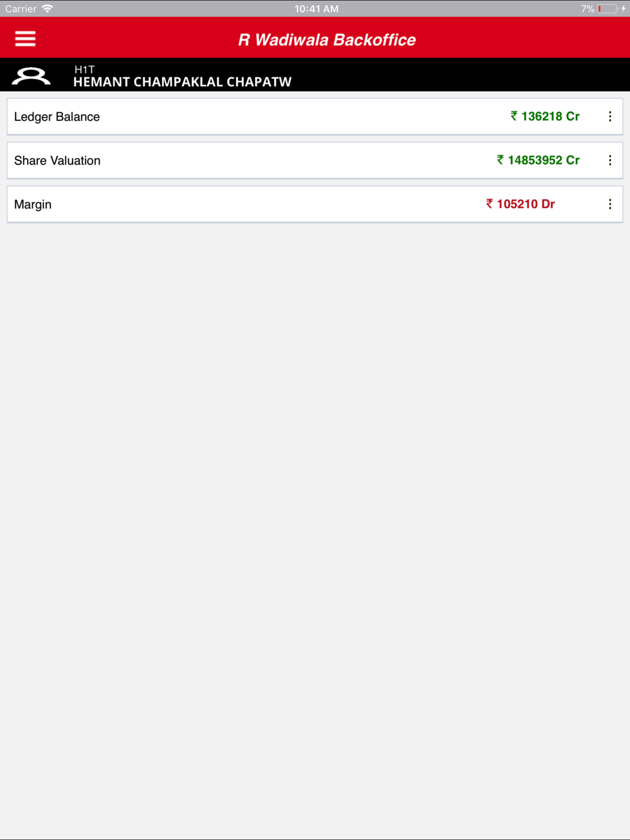Select the Margin row label
Screen dimensions: 630x840
pos(33,205)
